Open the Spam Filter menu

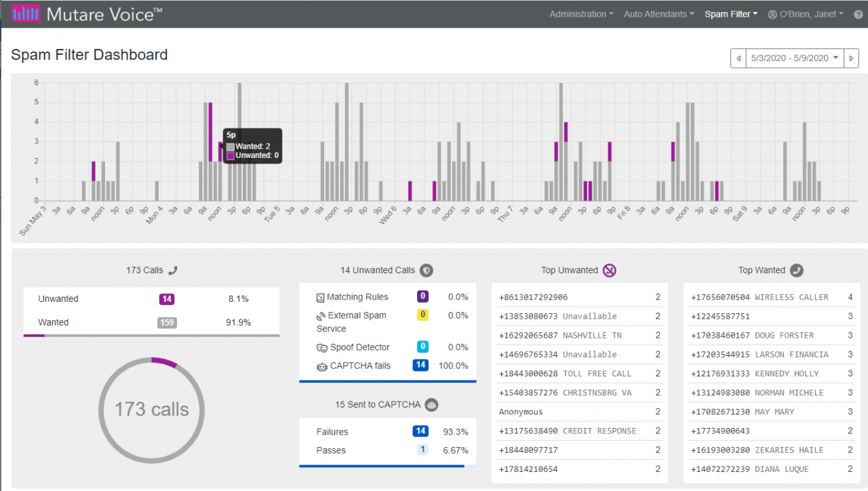pyautogui.click(x=731, y=14)
